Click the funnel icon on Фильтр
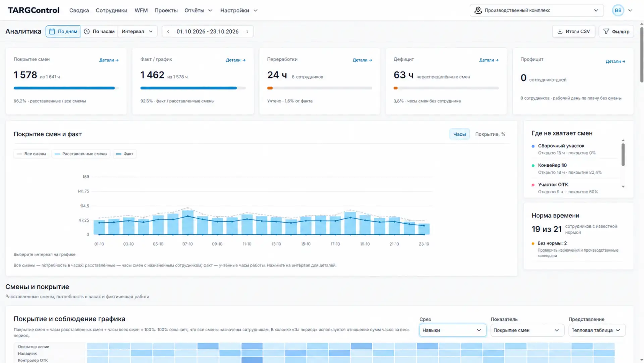 606,32
